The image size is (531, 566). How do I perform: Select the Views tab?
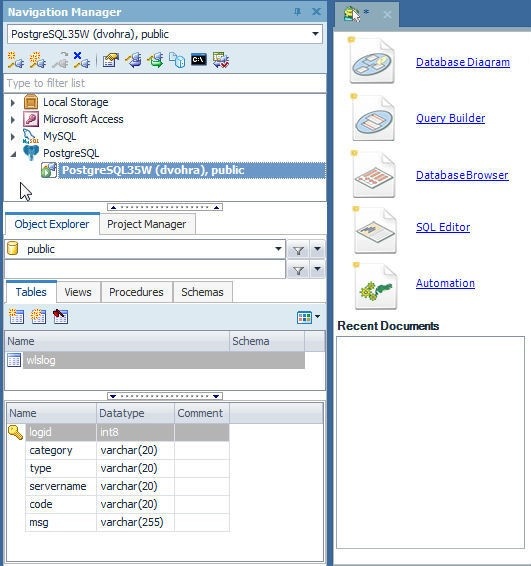point(78,292)
